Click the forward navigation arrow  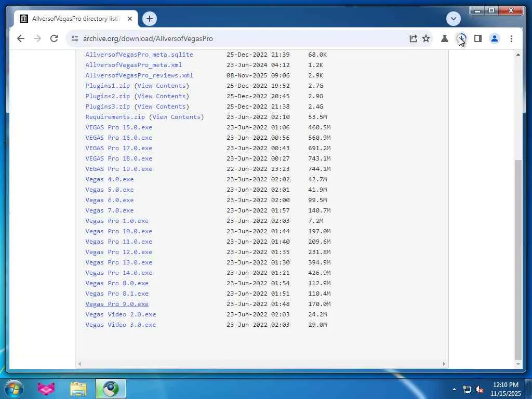click(37, 38)
